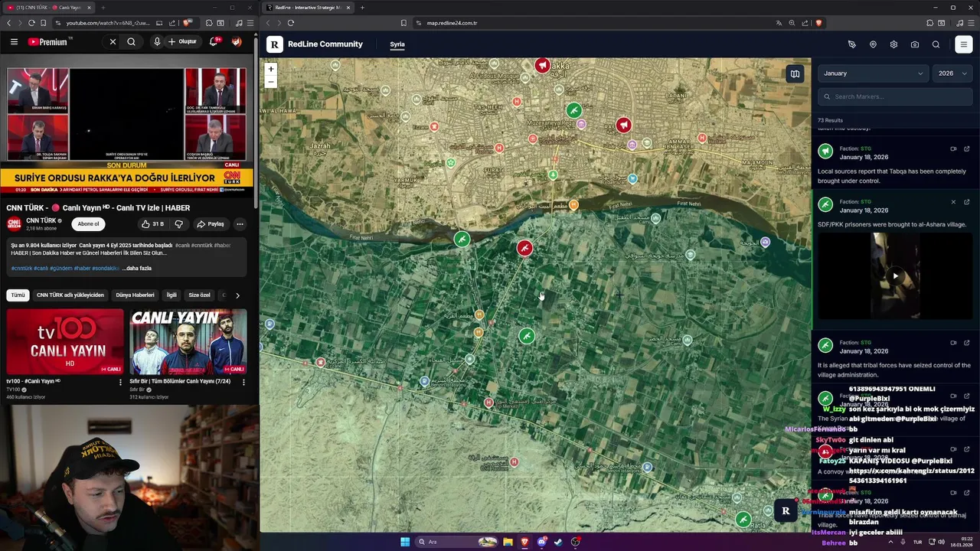This screenshot has height=551, width=980.
Task: Select the CNN TÜRK adlı yükleyiciden chip
Action: click(x=70, y=295)
